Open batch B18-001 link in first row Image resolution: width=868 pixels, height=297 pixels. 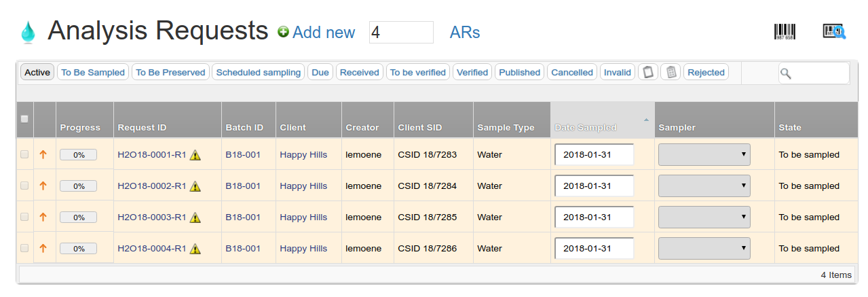(243, 155)
